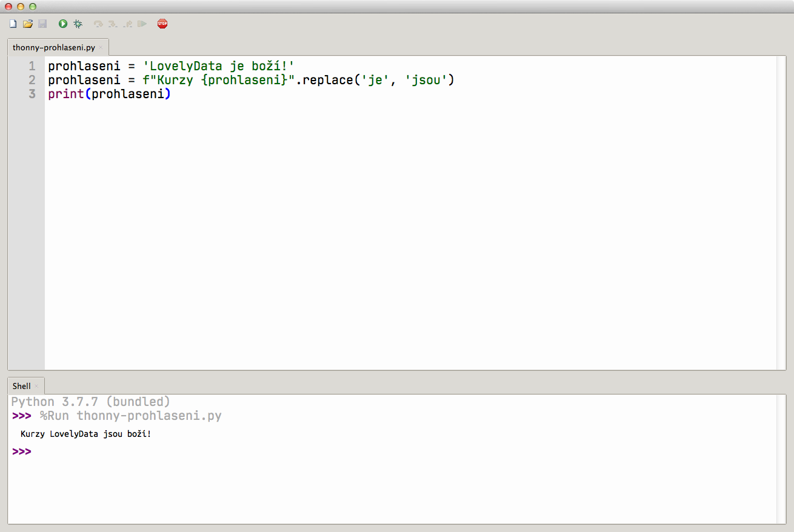
Task: Click the print keyword on line 3
Action: 66,94
